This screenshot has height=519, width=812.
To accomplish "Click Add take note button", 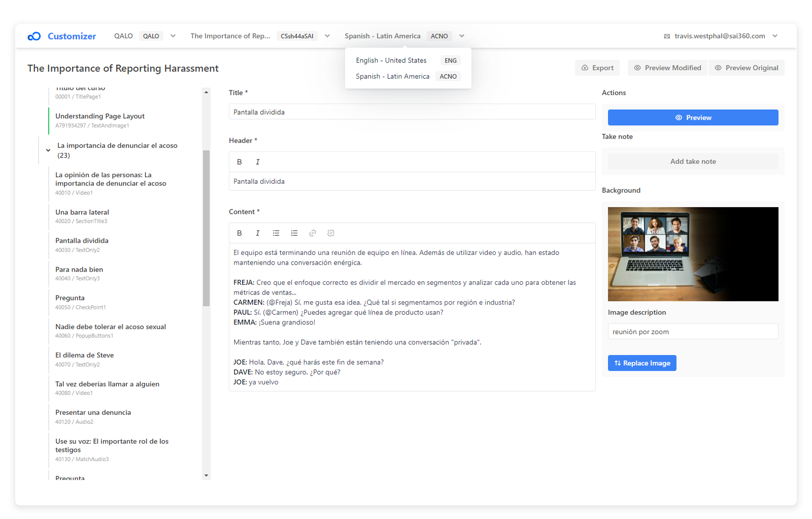I will (693, 161).
